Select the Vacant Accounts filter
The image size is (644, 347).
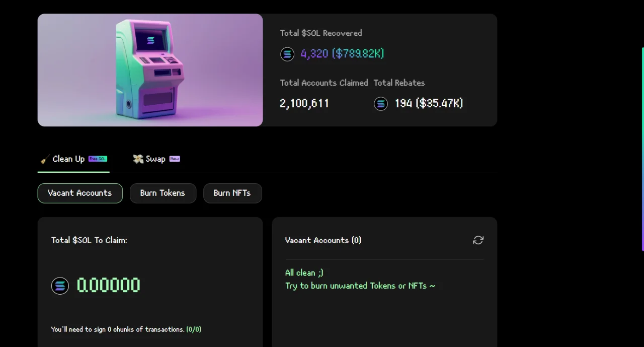(x=80, y=193)
